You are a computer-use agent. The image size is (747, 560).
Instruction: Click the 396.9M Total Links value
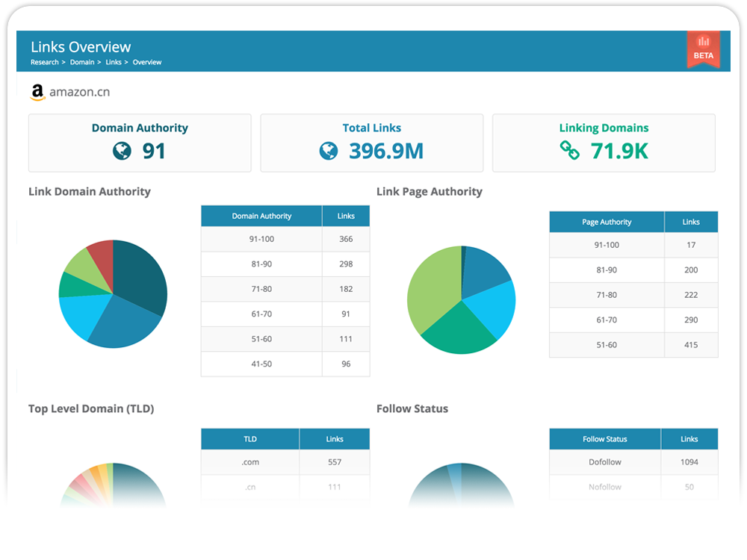point(385,152)
